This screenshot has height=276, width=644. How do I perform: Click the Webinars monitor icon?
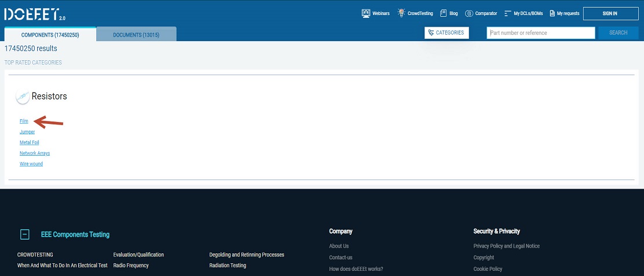tap(365, 13)
